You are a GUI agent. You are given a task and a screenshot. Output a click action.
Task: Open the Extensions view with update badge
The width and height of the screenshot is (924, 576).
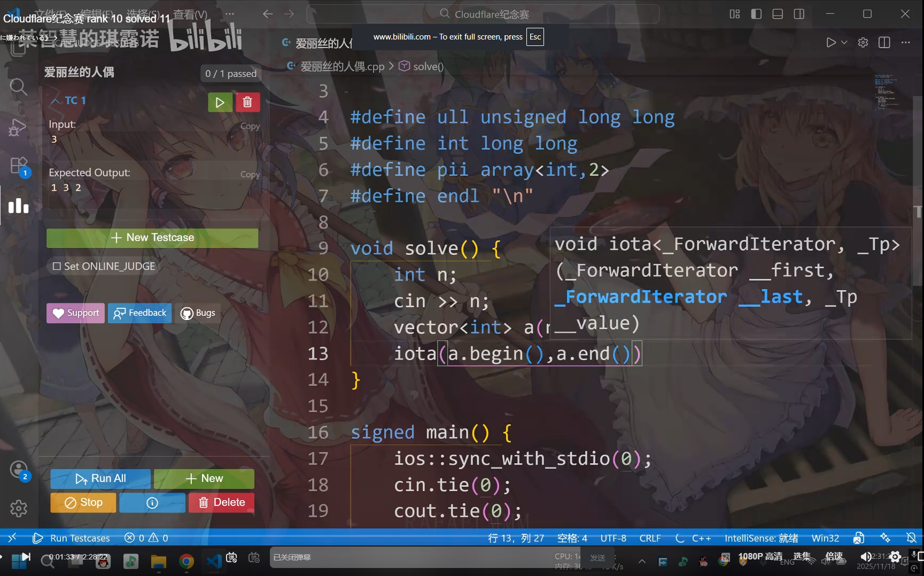click(18, 166)
